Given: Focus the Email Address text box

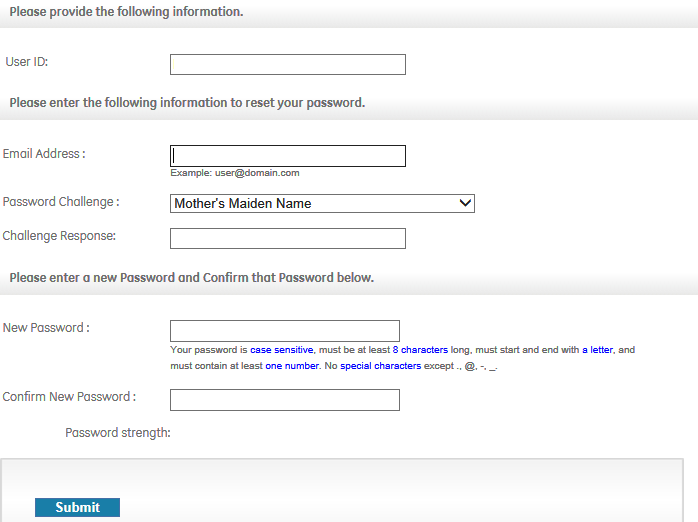Looking at the screenshot, I should [x=288, y=156].
